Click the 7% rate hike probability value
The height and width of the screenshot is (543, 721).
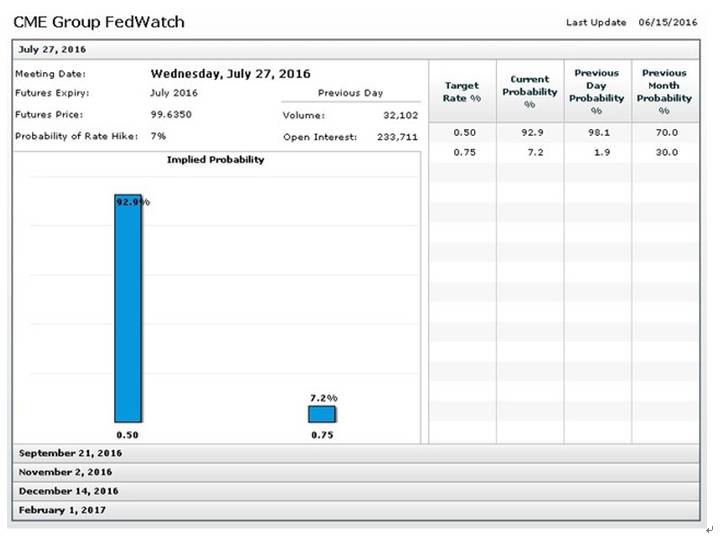(x=158, y=136)
